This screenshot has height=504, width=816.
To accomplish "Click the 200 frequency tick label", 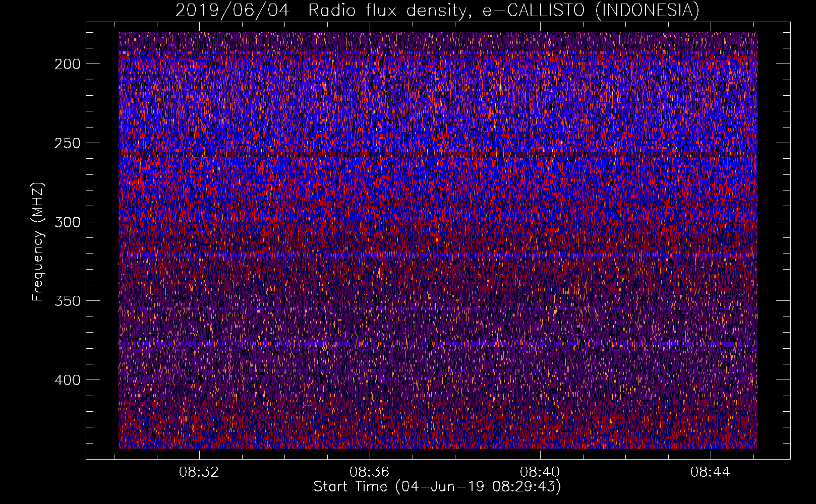I will [x=68, y=64].
